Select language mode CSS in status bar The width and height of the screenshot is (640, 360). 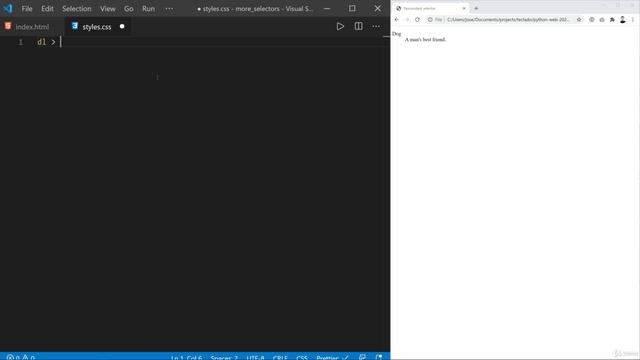(x=302, y=357)
